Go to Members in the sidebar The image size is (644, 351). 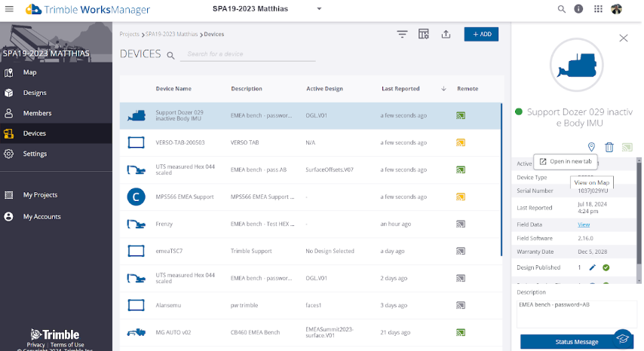37,113
